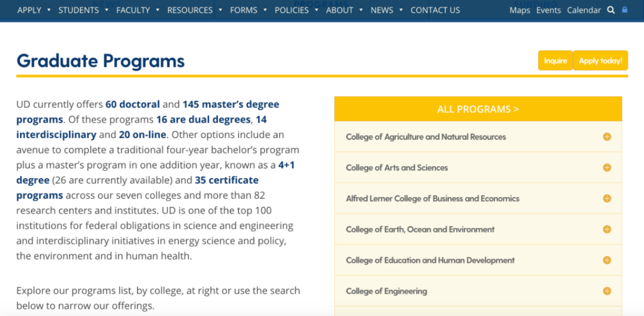
Task: Expand College of Engineering plus icon
Action: point(607,291)
